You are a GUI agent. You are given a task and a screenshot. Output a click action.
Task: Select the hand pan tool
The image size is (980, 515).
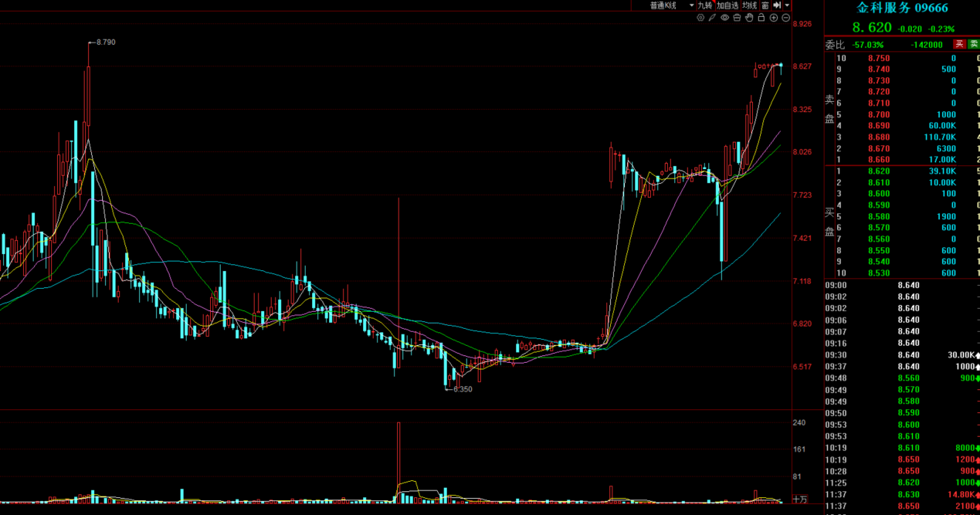pos(749,18)
